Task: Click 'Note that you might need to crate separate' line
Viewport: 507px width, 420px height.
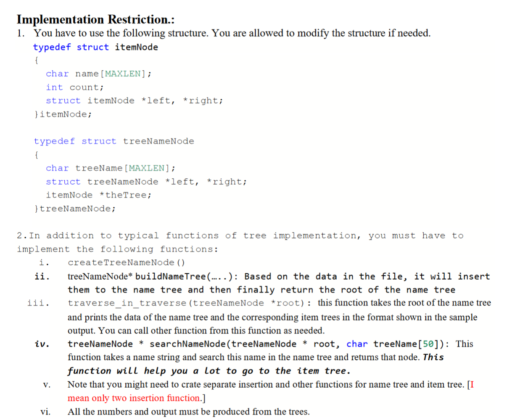Action: 271,385
